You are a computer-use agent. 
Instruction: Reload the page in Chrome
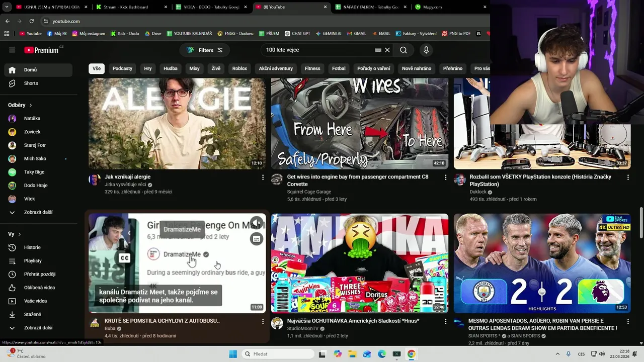(32, 21)
